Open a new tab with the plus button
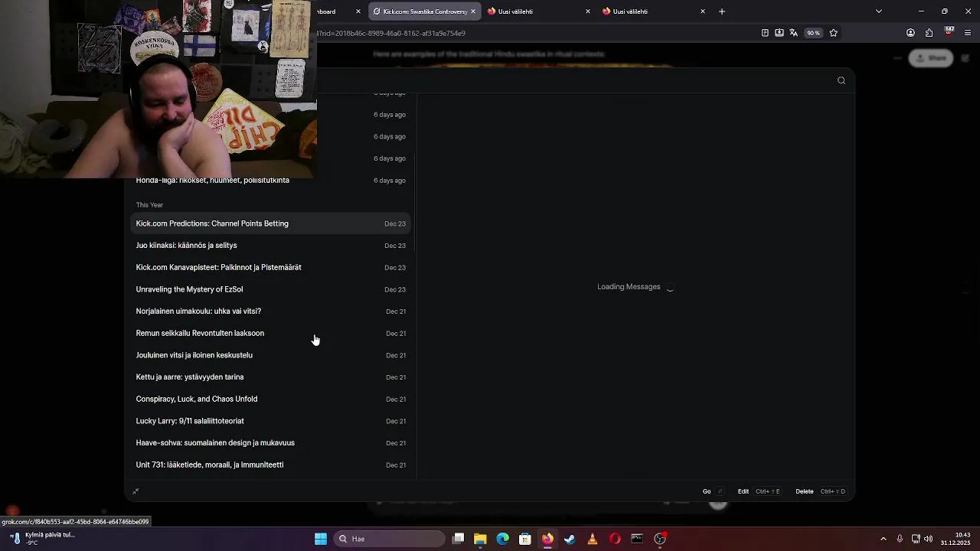The image size is (980, 551). tap(721, 11)
